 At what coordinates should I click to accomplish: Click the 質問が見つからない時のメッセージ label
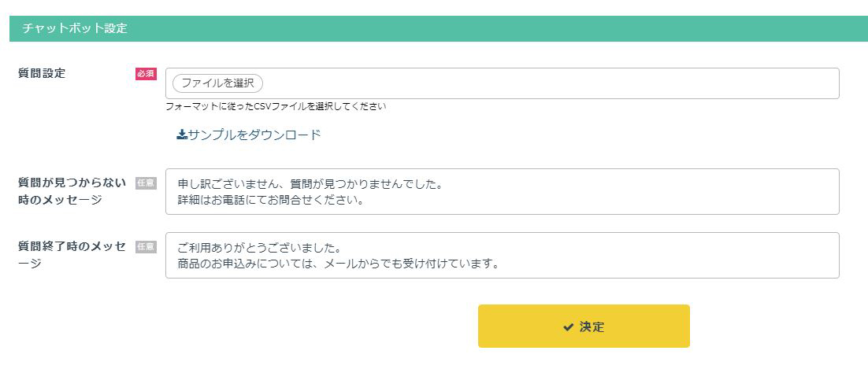pos(72,191)
